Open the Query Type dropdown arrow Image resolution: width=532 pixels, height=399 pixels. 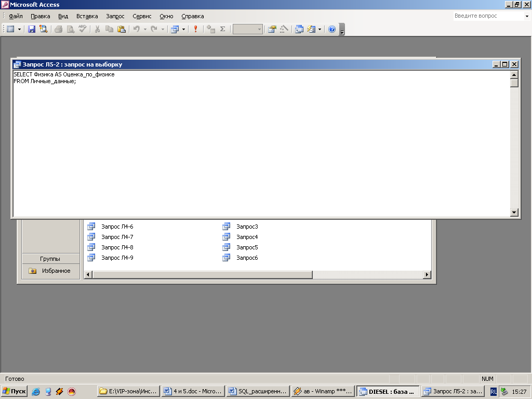(x=183, y=29)
